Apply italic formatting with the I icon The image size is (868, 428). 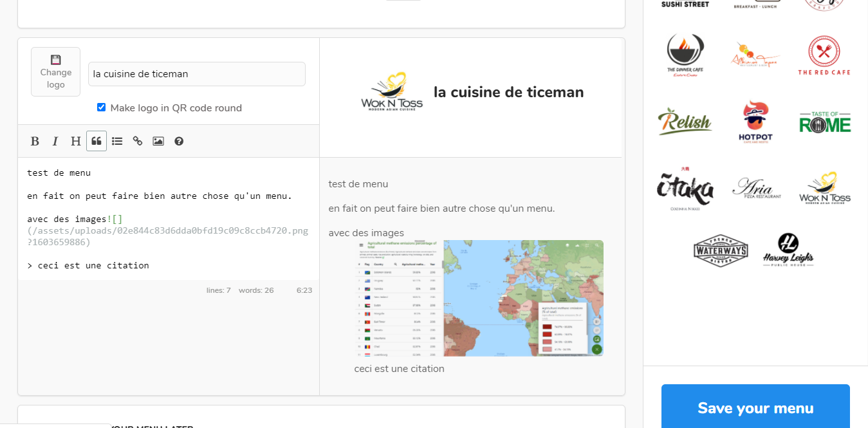click(x=55, y=141)
